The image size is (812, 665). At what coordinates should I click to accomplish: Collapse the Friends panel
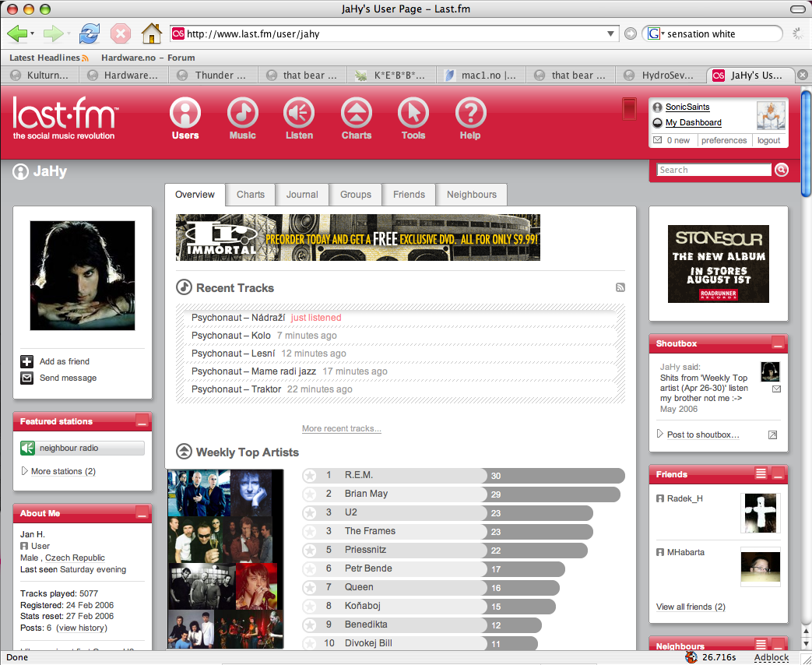coord(778,473)
